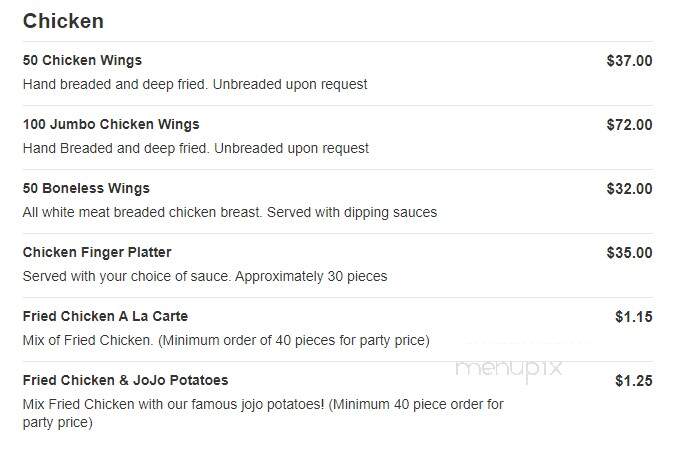Click the 'Hand Breaded' jumbo wings description
The height and width of the screenshot is (451, 688).
(x=196, y=148)
